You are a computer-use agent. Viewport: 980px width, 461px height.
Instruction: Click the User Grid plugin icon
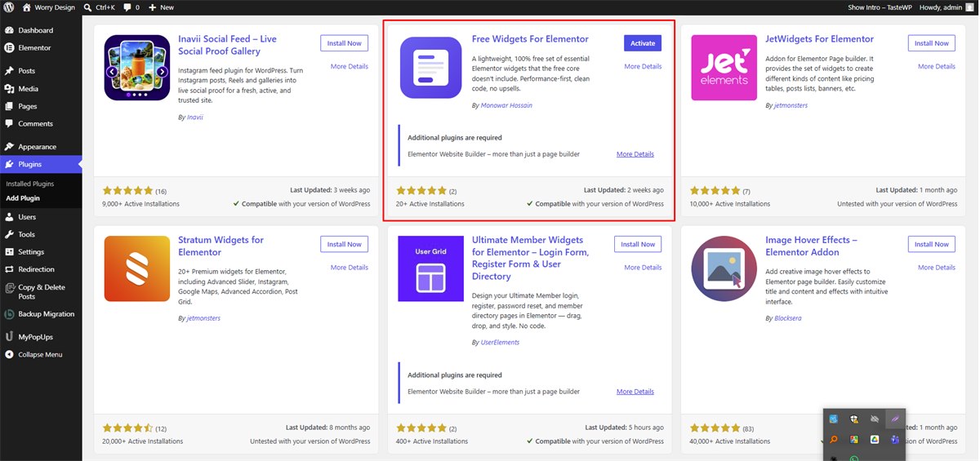click(x=430, y=268)
